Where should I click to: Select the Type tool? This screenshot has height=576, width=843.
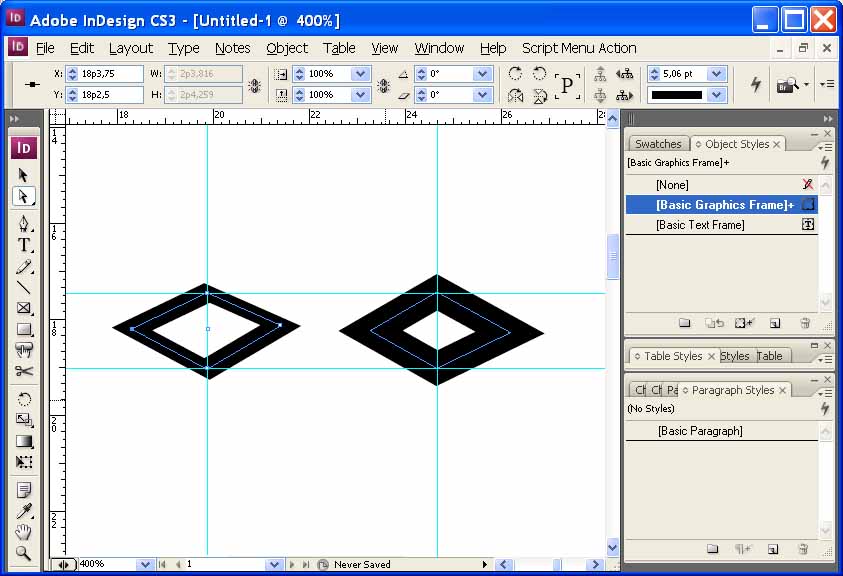pos(24,245)
